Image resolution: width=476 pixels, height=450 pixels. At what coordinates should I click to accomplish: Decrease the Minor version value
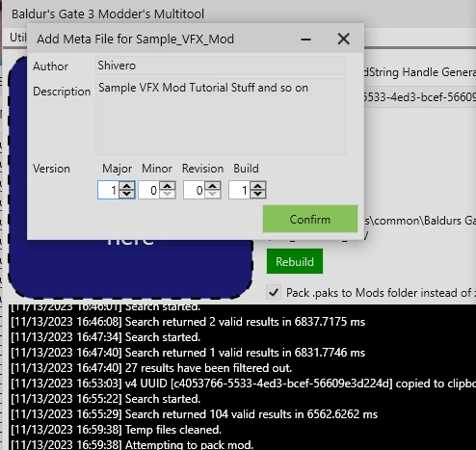click(168, 194)
